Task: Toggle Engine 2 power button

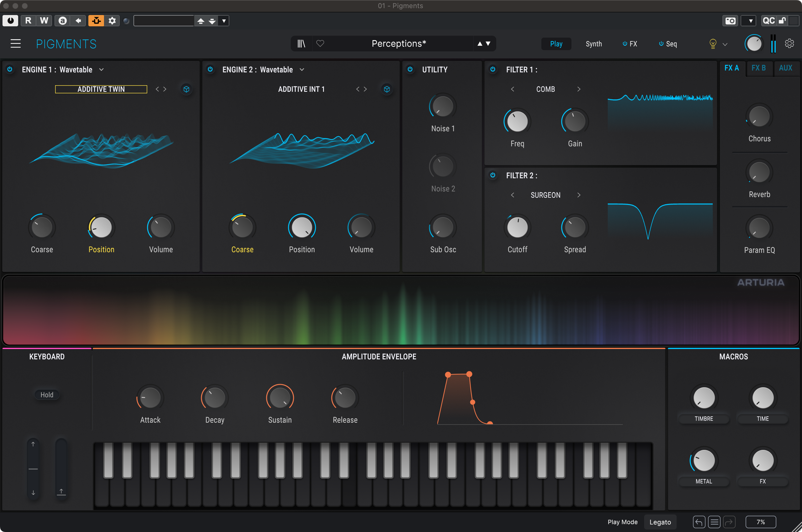Action: coord(210,69)
